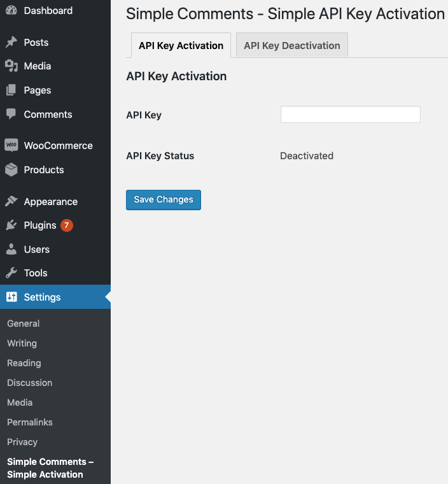Click the Appearance paintbrush icon
Screen dimensions: 448x484
11,201
